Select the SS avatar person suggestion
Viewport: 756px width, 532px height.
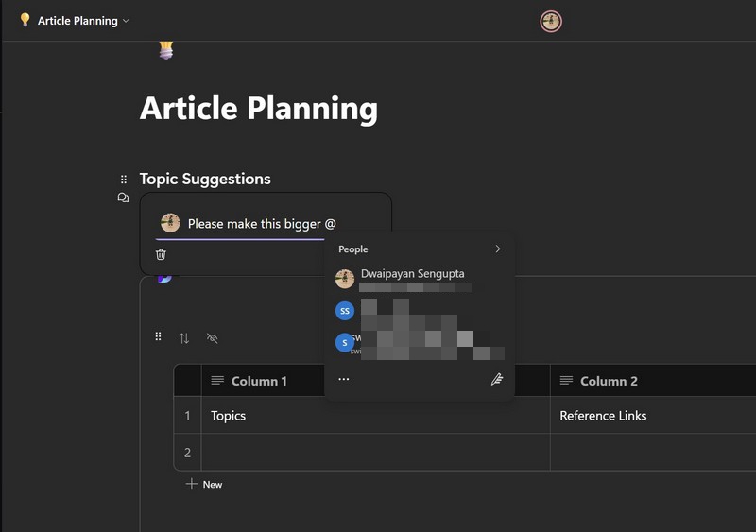tap(420, 311)
